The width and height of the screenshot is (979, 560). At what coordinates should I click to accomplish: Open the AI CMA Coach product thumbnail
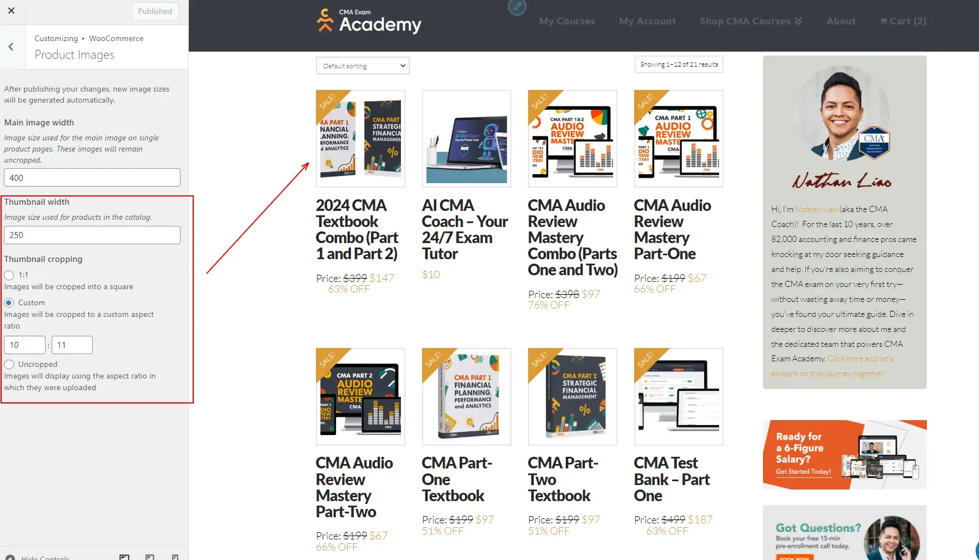(x=466, y=138)
